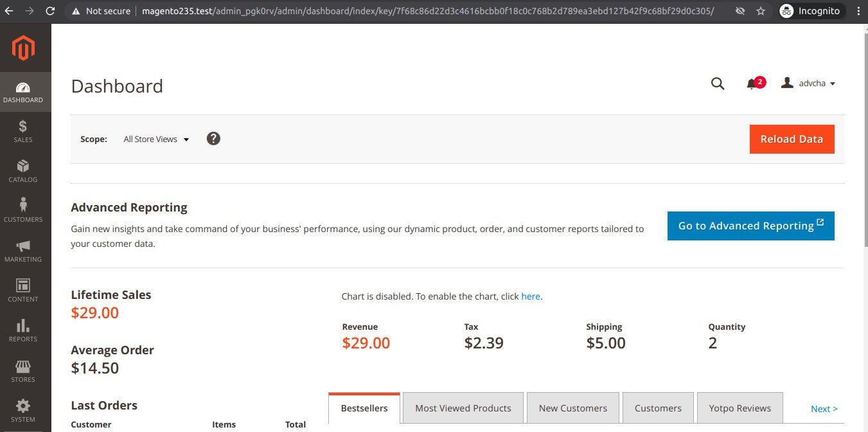Expand the All Store Views scope dropdown
This screenshot has height=432, width=868.
tap(156, 139)
